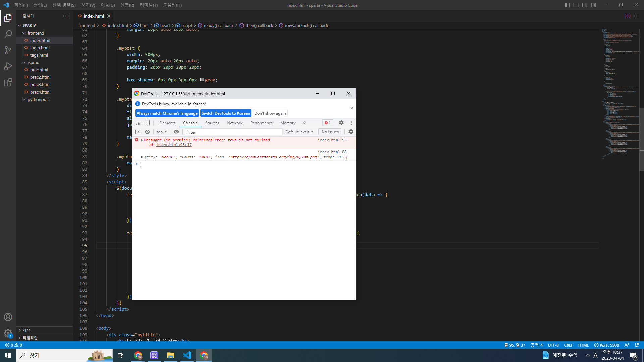
Task: Open DevTools settings gear
Action: pyautogui.click(x=341, y=123)
